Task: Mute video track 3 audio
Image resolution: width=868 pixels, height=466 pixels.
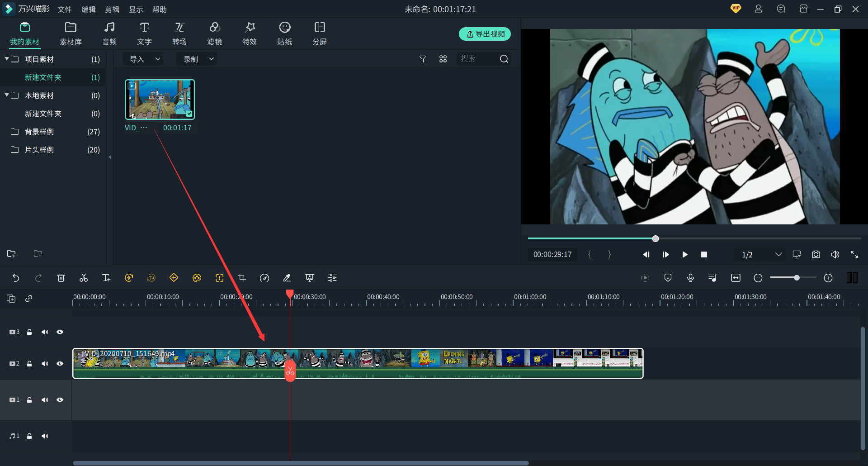Action: coord(45,332)
